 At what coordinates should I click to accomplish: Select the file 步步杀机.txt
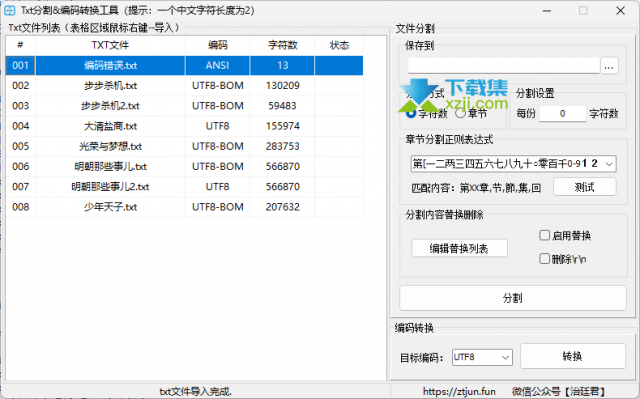point(110,86)
